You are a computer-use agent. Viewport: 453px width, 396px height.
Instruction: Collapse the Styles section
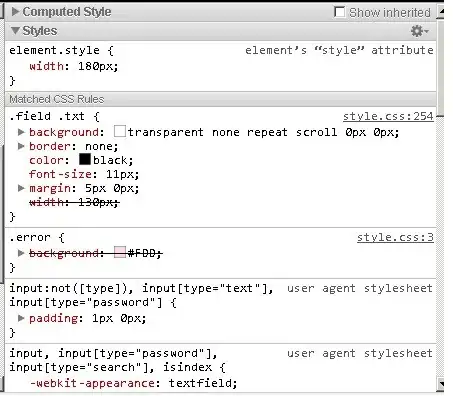[15, 30]
